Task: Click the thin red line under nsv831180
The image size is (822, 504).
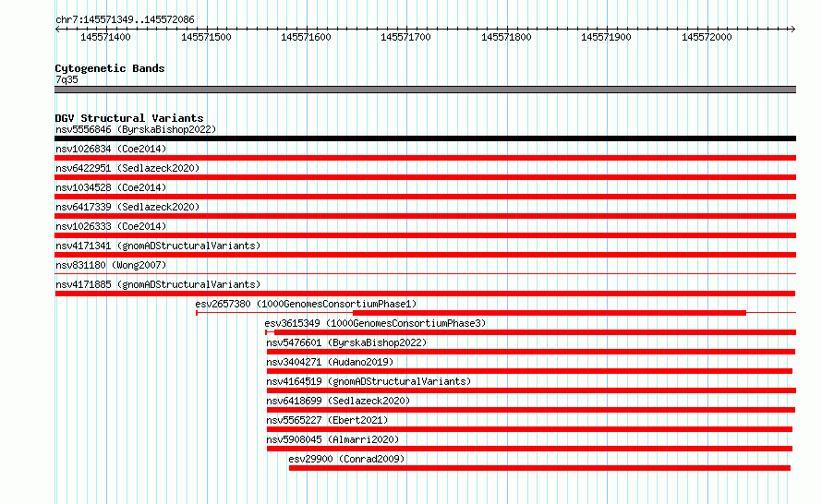Action: (x=425, y=273)
